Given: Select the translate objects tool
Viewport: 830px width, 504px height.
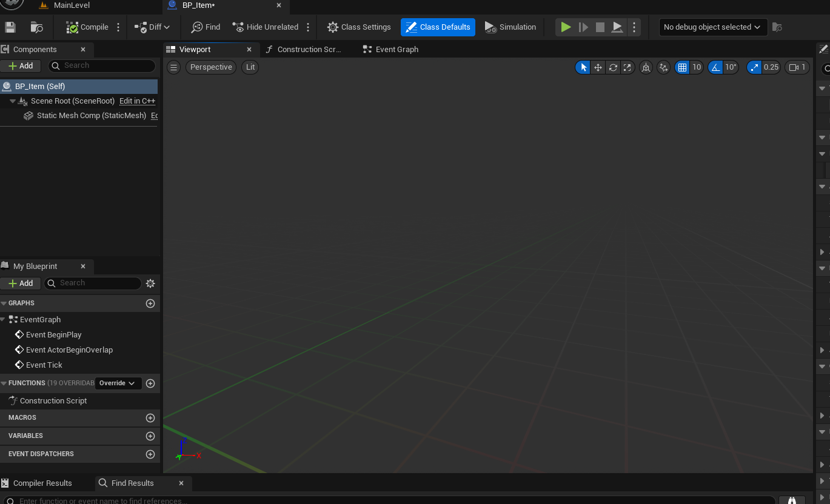Looking at the screenshot, I should point(598,67).
